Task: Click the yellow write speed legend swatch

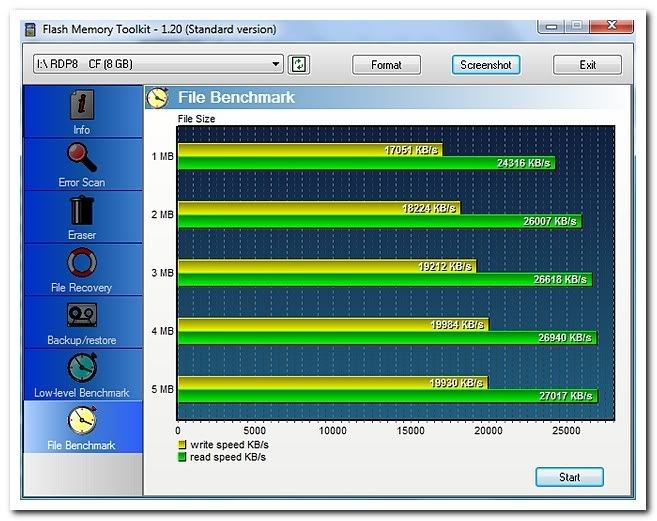Action: click(x=182, y=445)
